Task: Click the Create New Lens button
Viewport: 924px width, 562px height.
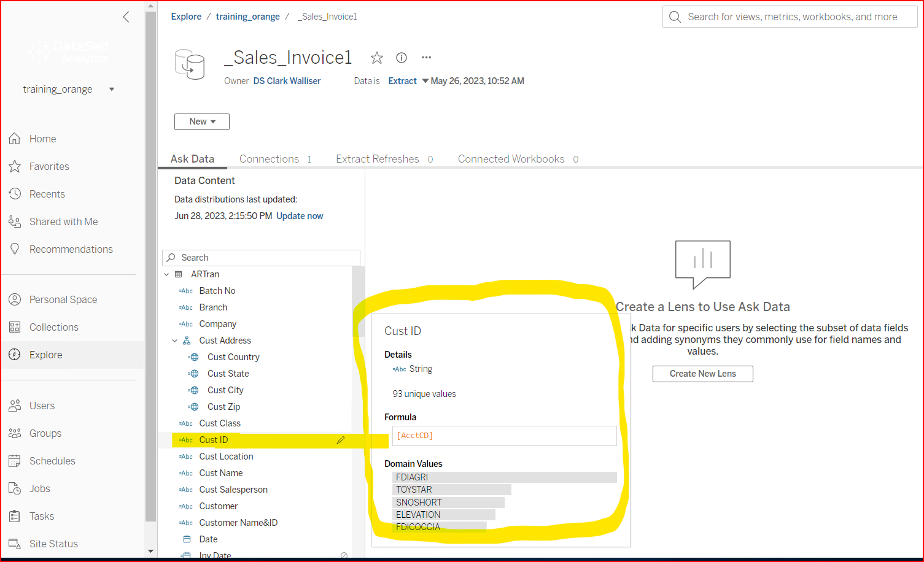Action: [702, 374]
